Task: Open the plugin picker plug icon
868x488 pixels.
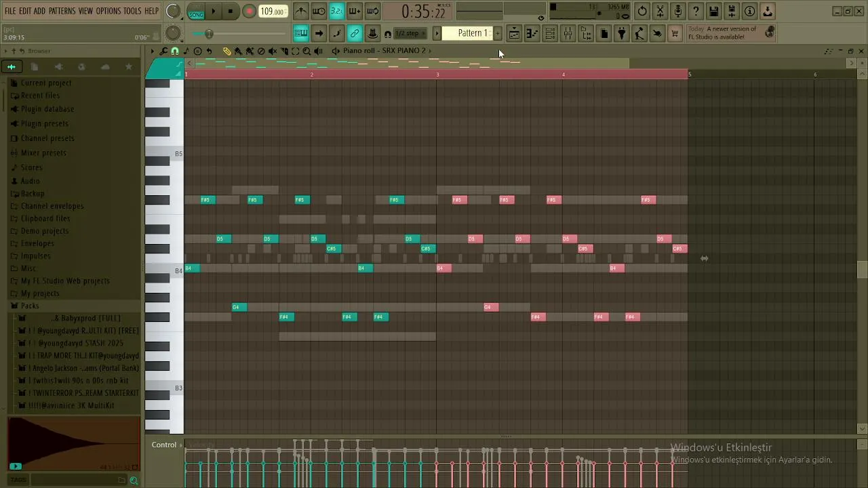Action: coord(622,33)
